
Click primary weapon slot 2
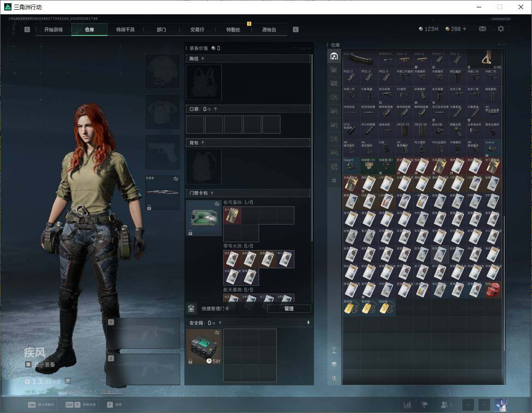(143, 370)
